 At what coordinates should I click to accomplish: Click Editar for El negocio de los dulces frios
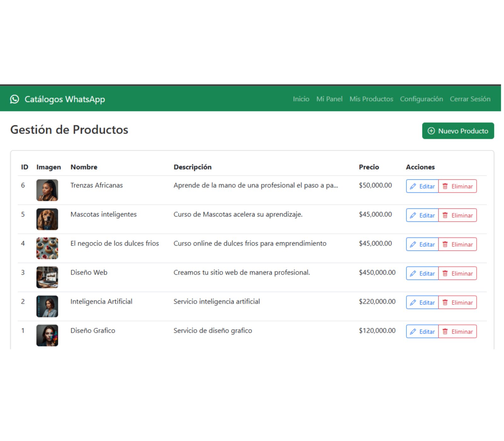point(422,244)
